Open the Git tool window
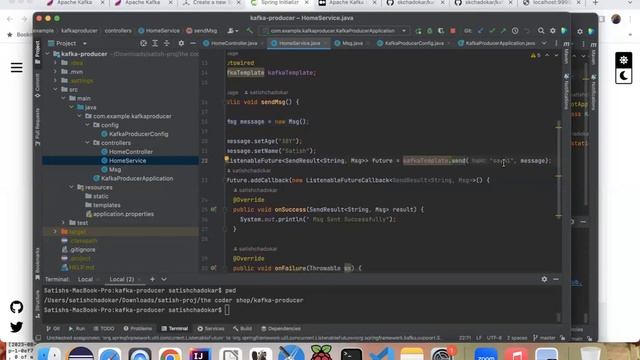This screenshot has height=360, width=640. coord(53,329)
